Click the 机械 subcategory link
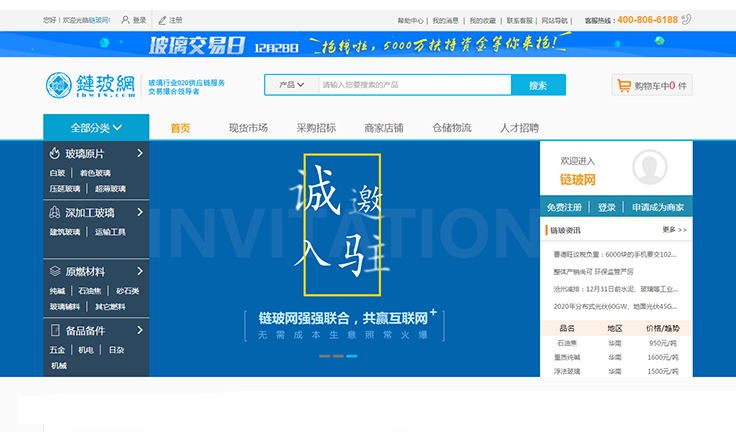Image resolution: width=736 pixels, height=432 pixels. tap(59, 365)
